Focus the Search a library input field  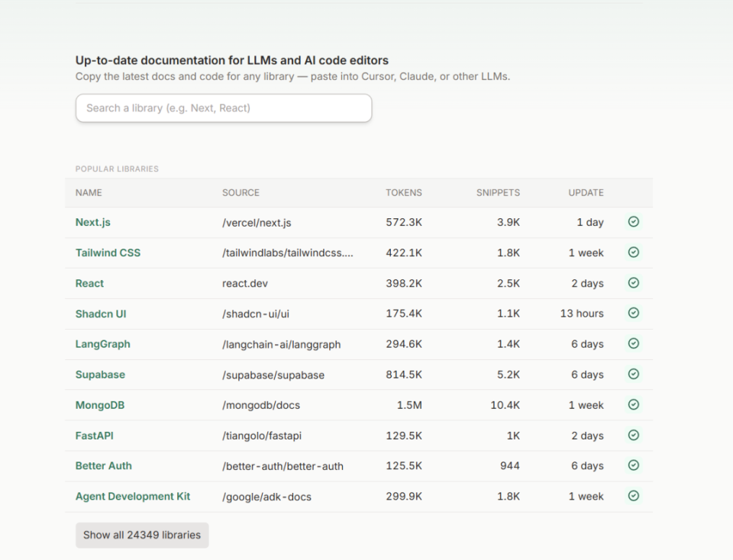pyautogui.click(x=224, y=108)
